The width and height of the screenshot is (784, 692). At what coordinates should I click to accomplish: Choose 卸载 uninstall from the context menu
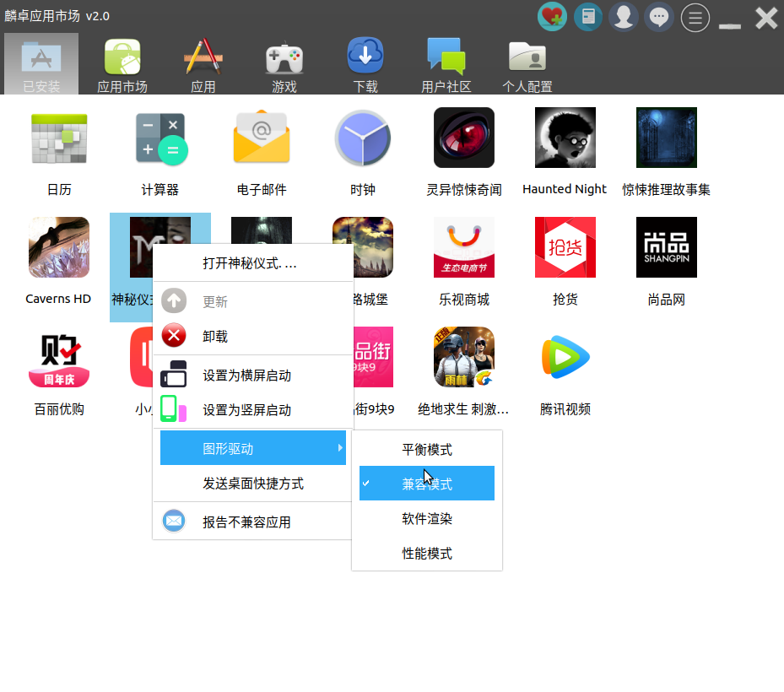click(252, 336)
